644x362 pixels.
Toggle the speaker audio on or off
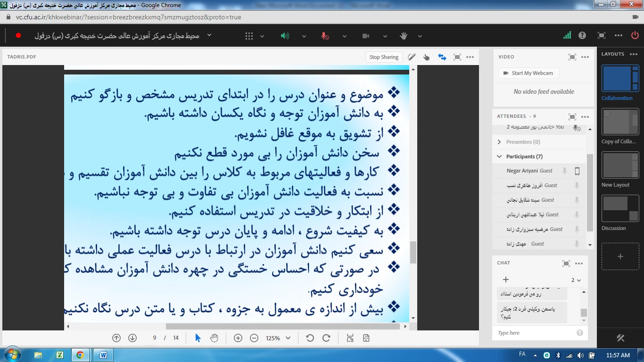click(285, 36)
